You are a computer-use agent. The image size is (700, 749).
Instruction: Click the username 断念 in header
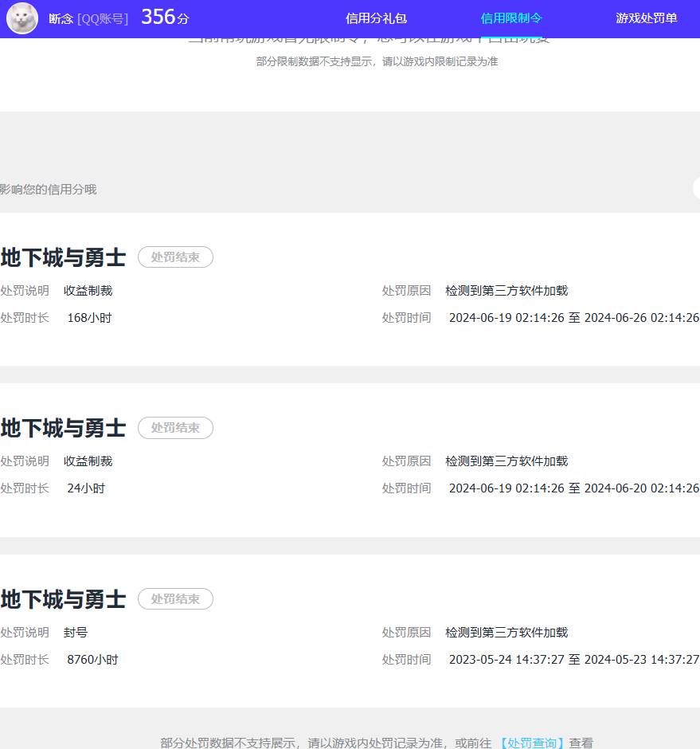[61, 18]
